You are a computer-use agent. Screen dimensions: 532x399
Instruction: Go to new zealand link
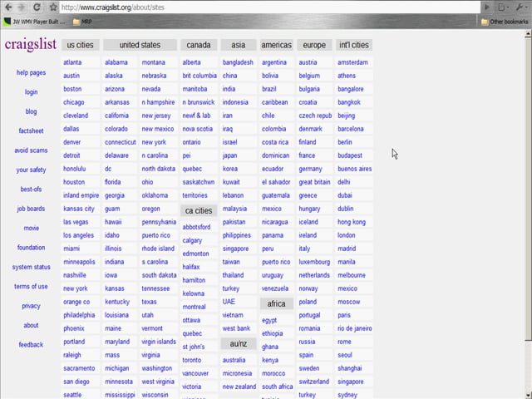click(239, 387)
